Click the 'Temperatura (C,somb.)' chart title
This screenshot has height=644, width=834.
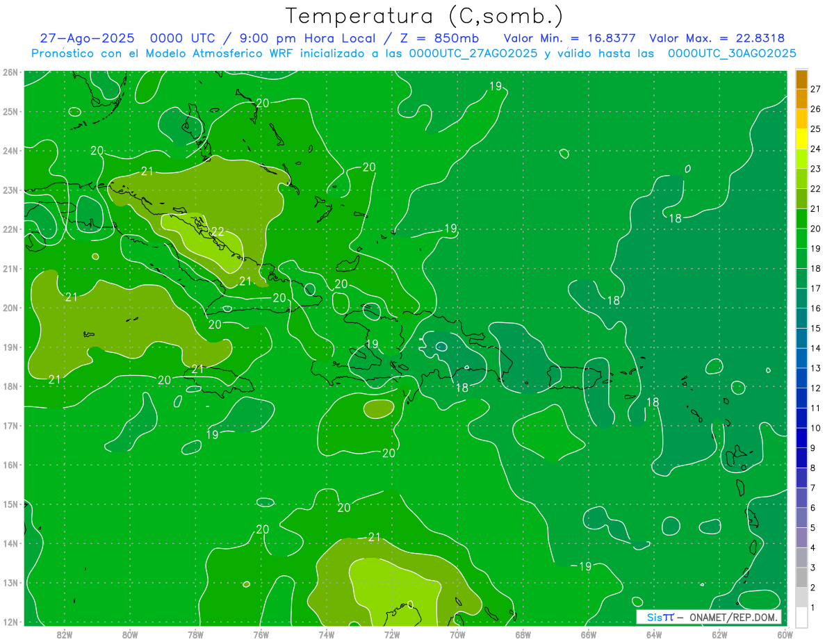[423, 17]
